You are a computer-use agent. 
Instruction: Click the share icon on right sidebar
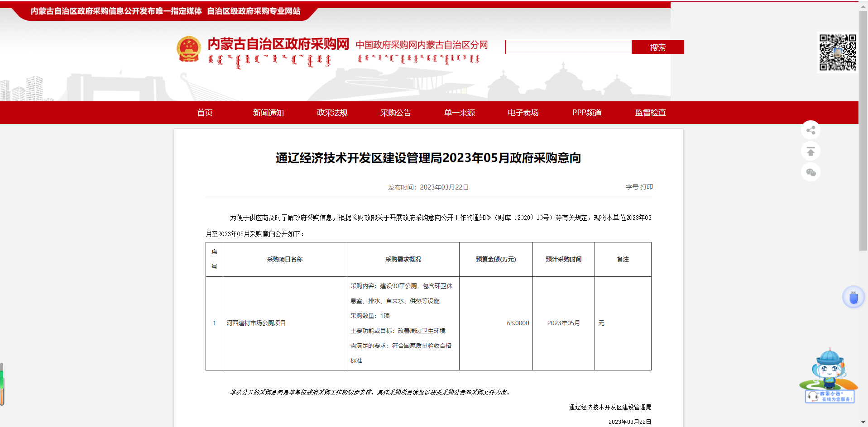coord(810,130)
